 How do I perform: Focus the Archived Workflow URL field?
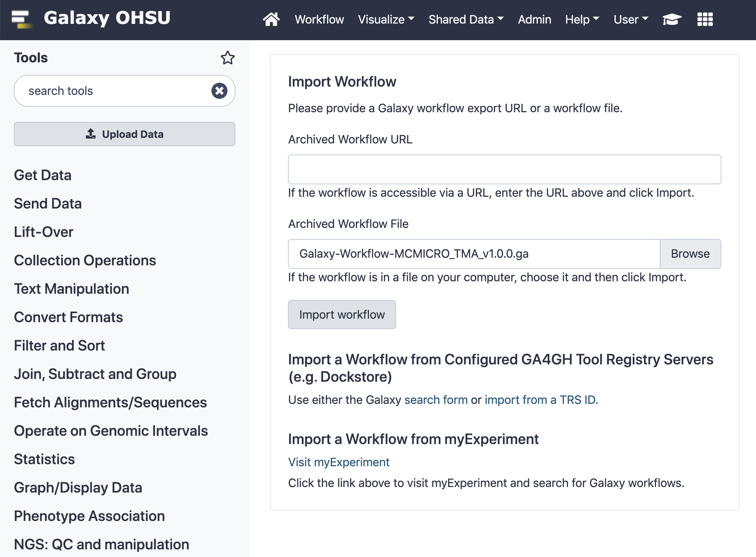[505, 169]
